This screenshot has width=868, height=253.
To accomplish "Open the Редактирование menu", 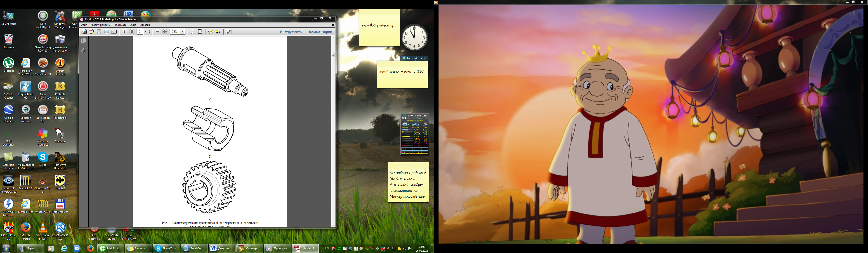I will point(100,25).
